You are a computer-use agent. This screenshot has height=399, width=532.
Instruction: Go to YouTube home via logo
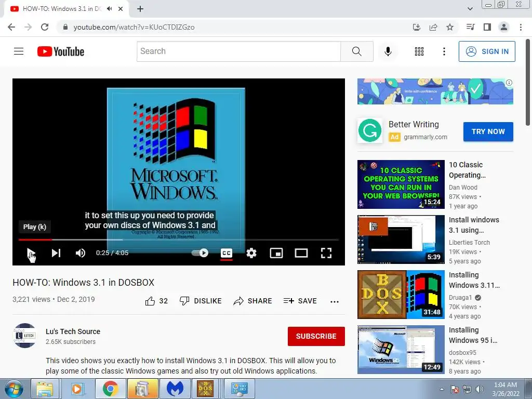[x=61, y=51]
